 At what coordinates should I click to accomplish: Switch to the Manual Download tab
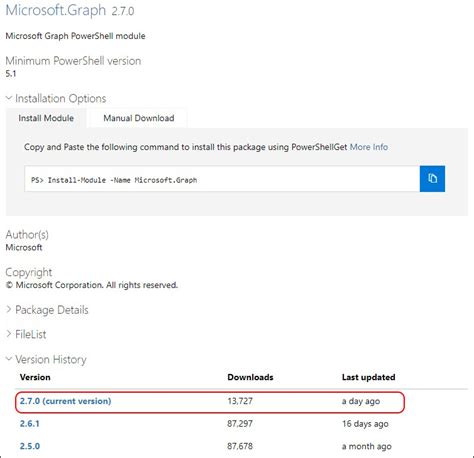coord(139,118)
